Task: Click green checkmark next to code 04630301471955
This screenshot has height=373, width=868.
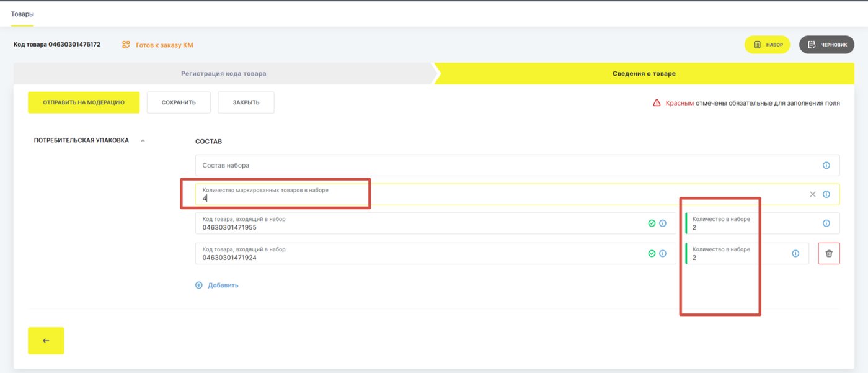Action: point(652,223)
